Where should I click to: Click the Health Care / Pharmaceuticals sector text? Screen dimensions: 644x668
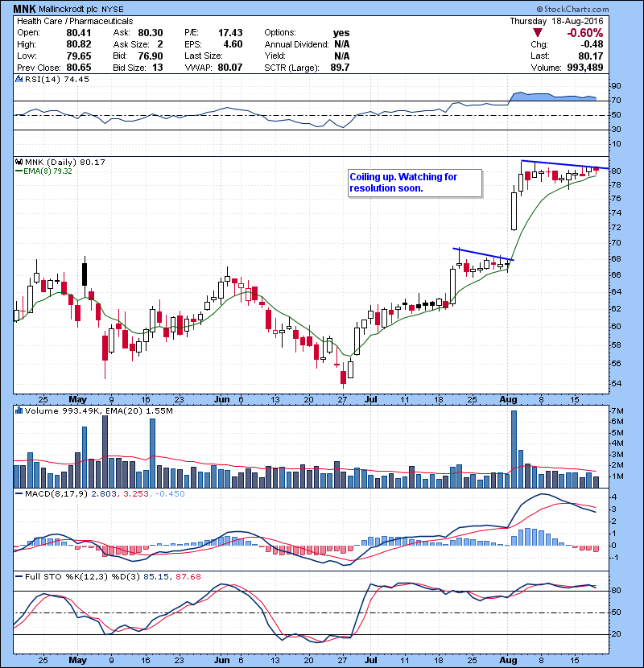[75, 21]
